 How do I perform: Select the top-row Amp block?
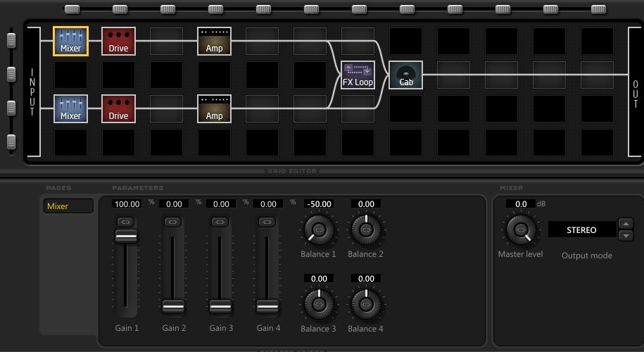[x=214, y=41]
